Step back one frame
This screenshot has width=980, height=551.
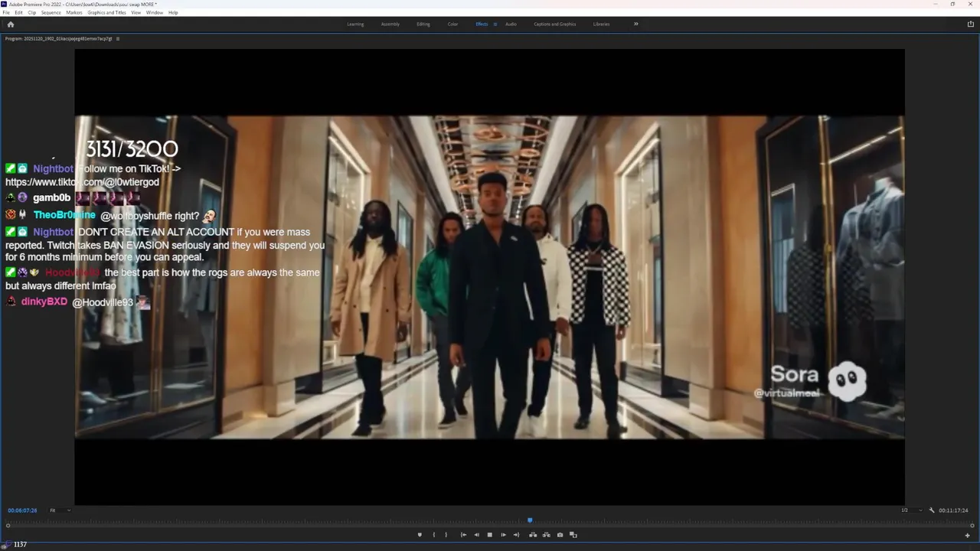pos(476,535)
